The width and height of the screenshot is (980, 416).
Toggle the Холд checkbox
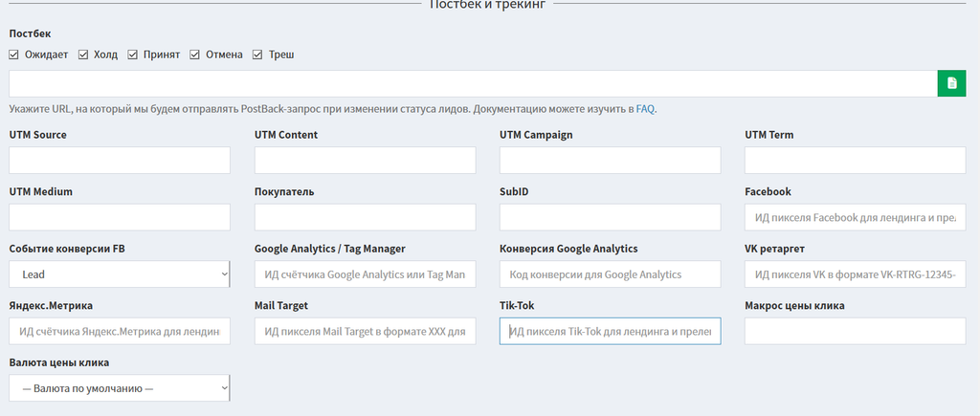[x=83, y=55]
